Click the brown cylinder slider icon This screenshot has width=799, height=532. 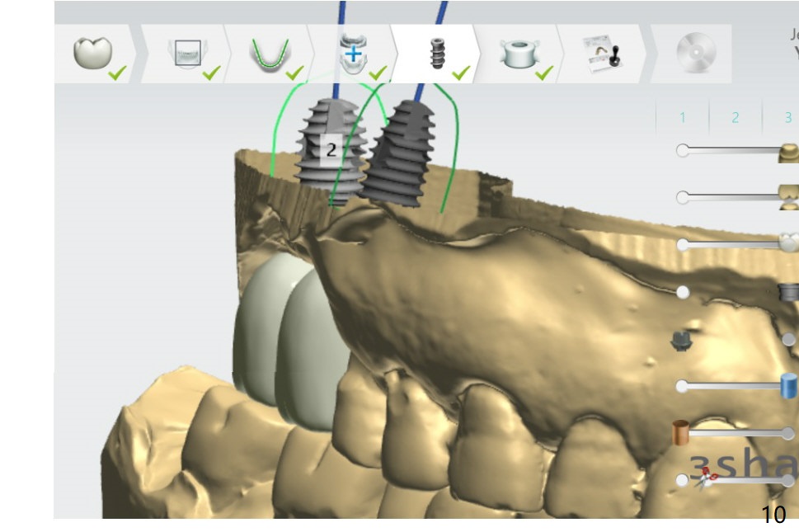click(680, 432)
